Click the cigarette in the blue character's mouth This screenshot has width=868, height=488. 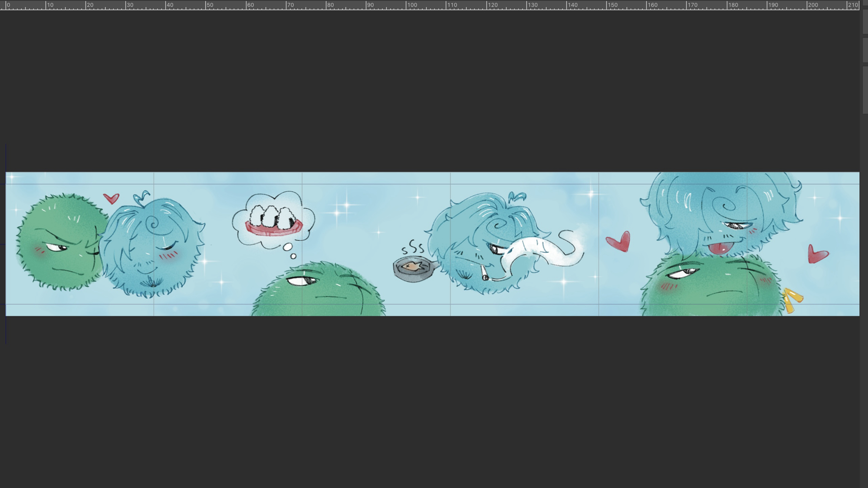click(x=484, y=273)
